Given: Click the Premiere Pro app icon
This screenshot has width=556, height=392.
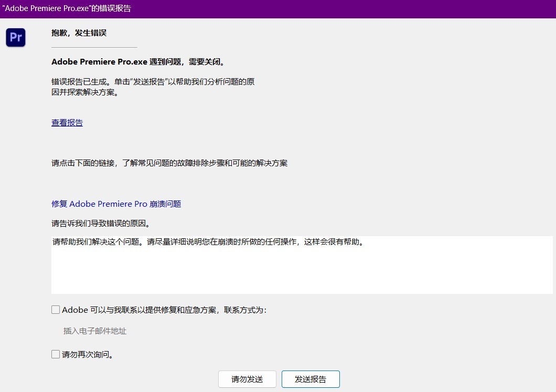Looking at the screenshot, I should coord(16,37).
